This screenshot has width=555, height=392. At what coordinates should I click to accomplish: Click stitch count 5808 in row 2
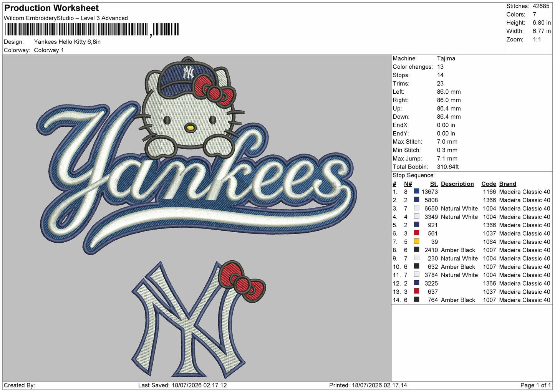tap(431, 200)
